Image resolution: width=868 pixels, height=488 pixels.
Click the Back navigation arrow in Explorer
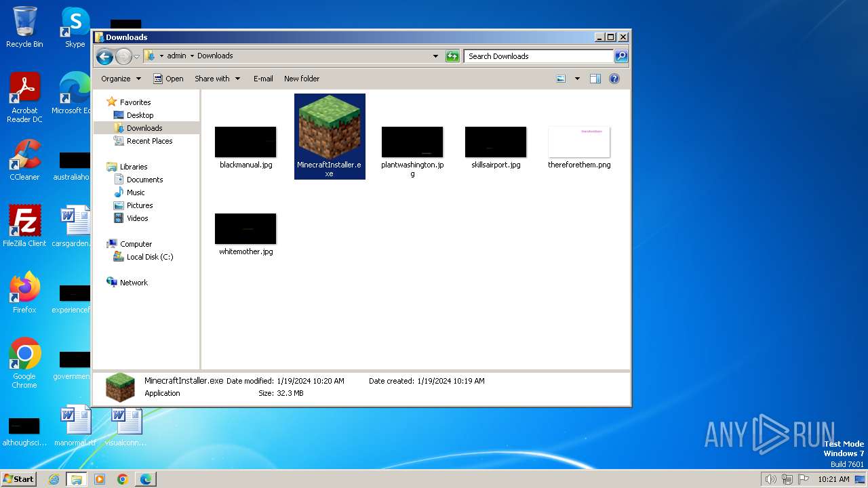click(x=104, y=56)
